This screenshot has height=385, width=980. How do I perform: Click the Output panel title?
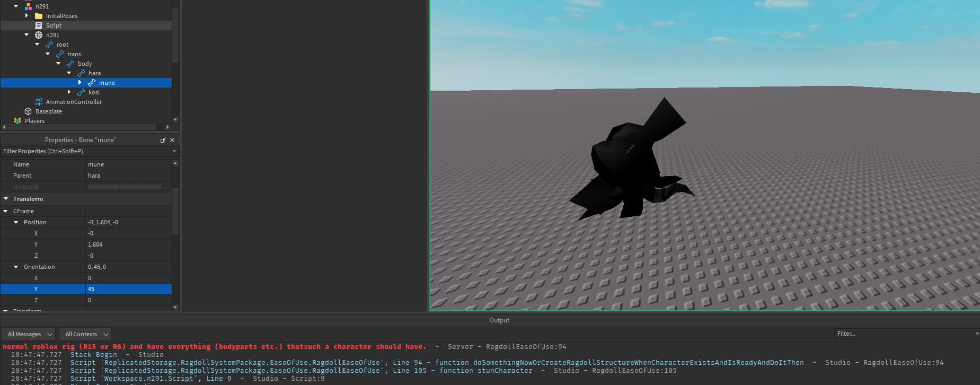(x=499, y=320)
